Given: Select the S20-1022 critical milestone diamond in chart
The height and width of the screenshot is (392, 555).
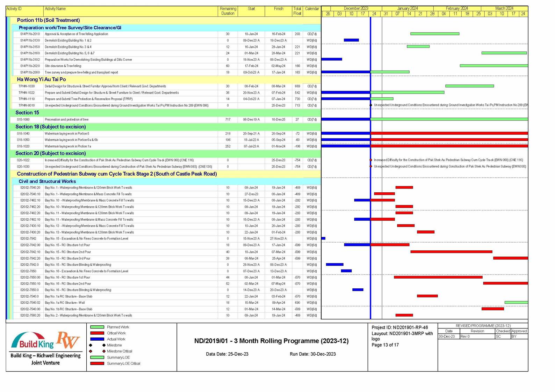Looking at the screenshot, I should coord(371,160).
